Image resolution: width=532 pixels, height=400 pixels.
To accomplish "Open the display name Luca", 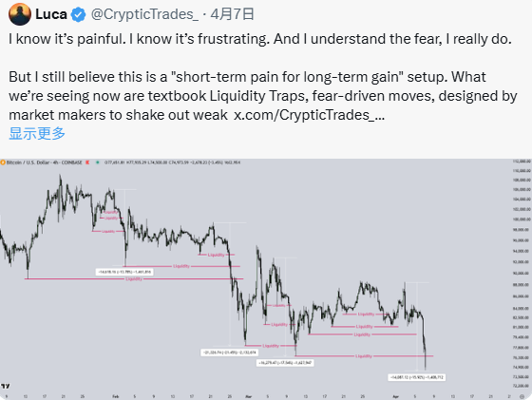I will pyautogui.click(x=51, y=14).
